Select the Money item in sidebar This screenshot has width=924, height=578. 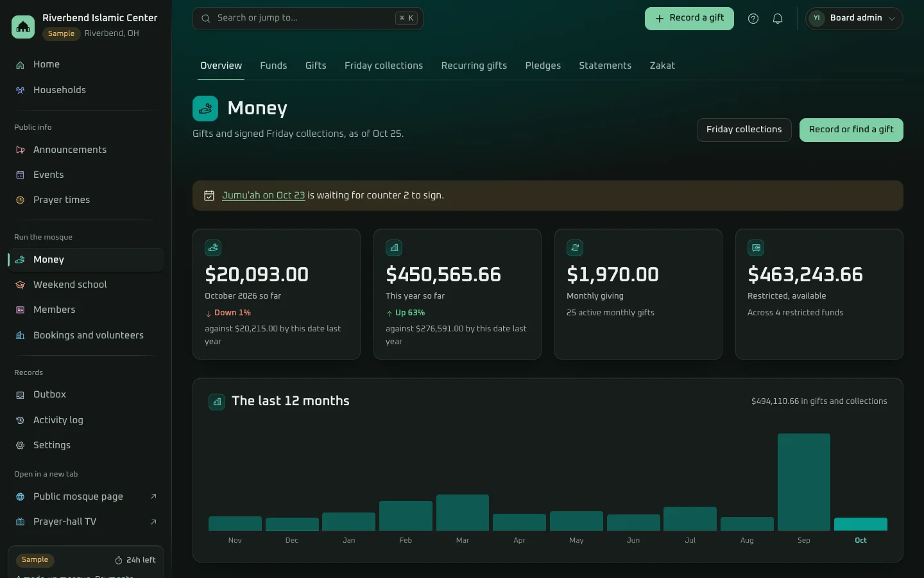coord(86,259)
